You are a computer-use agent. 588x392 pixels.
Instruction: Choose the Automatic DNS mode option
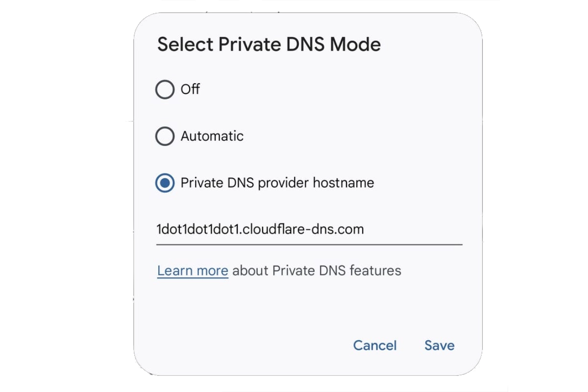click(x=165, y=136)
